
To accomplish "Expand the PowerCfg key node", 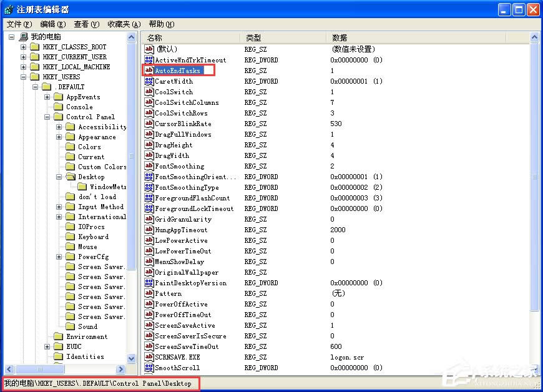I will (x=59, y=257).
